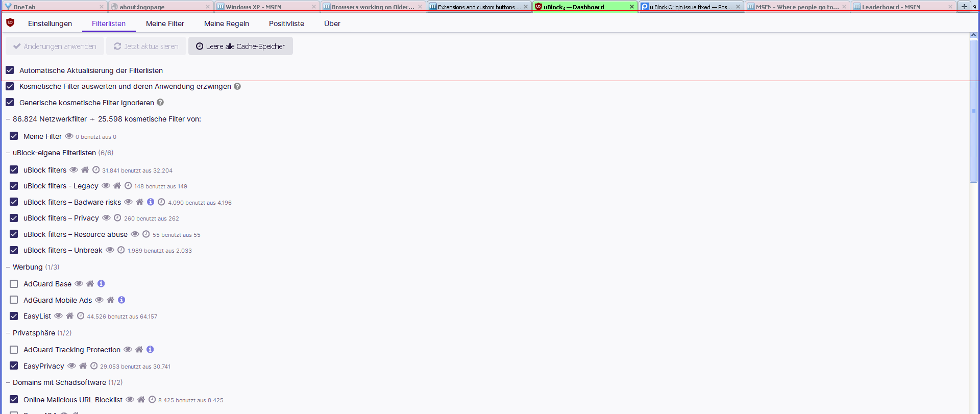Click the vertical scrollbar thumb
Viewport: 980px width, 414px height.
point(973,111)
